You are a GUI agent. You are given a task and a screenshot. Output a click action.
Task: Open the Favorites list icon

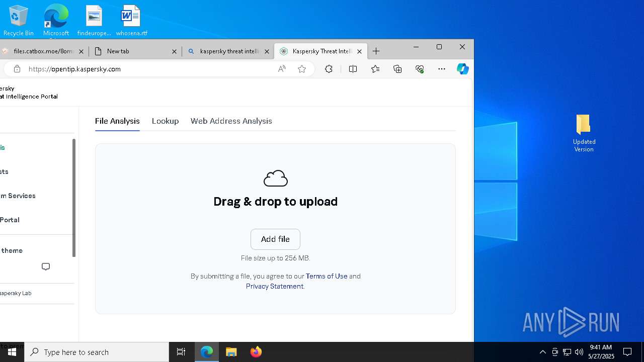tap(375, 69)
